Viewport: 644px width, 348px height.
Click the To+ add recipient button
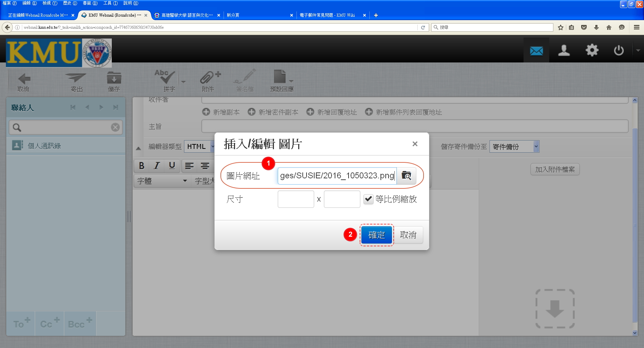[21, 323]
